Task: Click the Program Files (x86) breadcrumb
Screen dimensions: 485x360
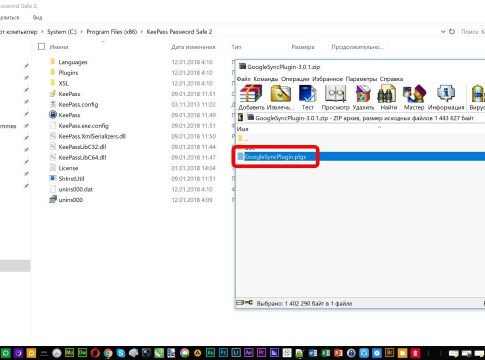Action: coord(112,32)
